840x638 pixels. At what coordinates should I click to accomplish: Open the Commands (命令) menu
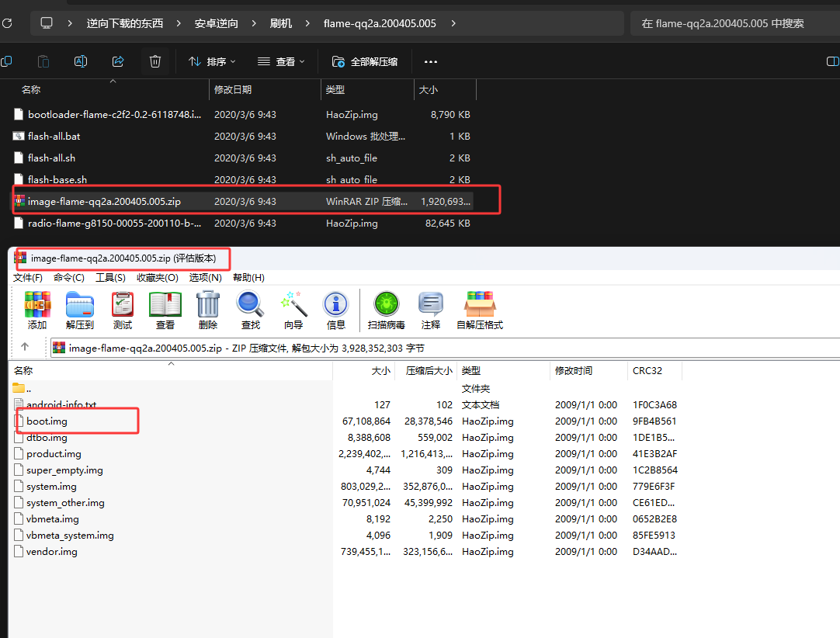(x=69, y=278)
